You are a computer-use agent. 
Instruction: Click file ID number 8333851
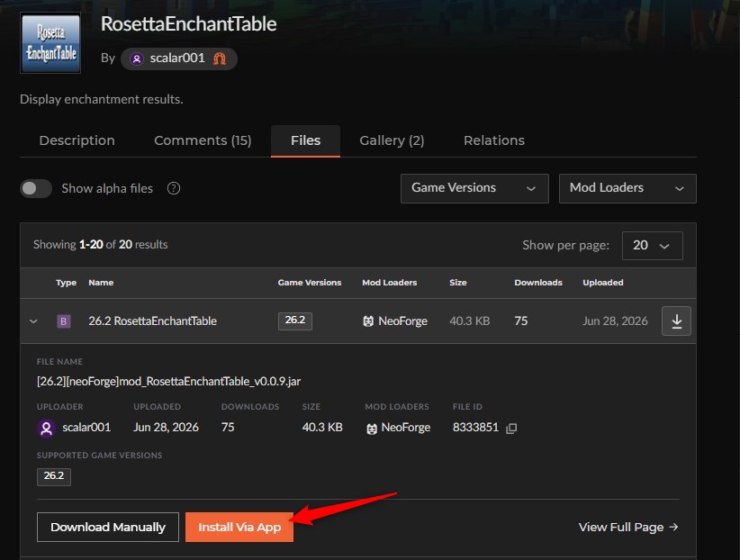tap(475, 428)
